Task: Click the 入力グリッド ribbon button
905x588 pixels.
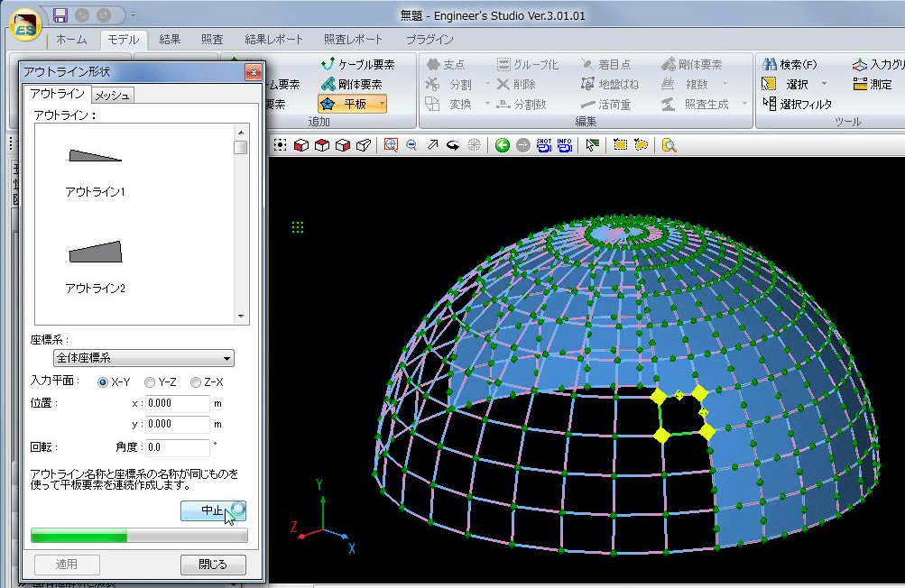Action: coord(878,64)
